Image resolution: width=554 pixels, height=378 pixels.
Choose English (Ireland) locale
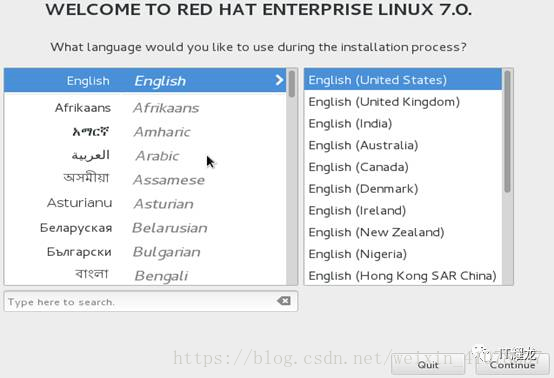click(x=403, y=211)
